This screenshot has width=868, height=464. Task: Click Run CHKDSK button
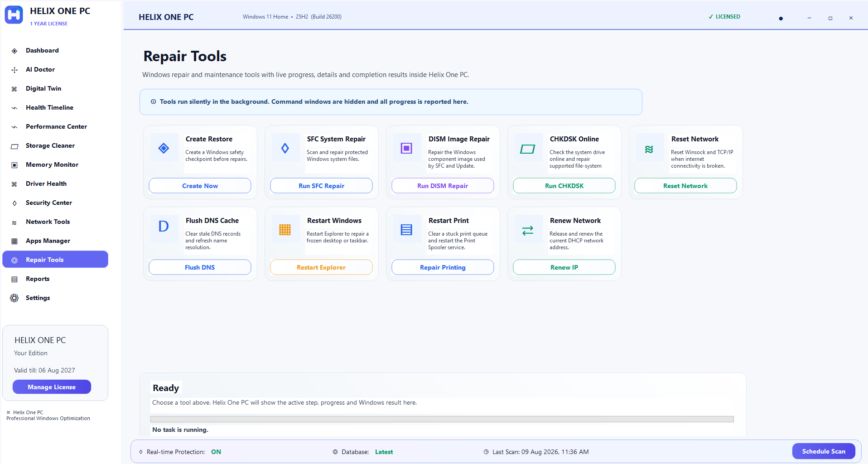564,186
